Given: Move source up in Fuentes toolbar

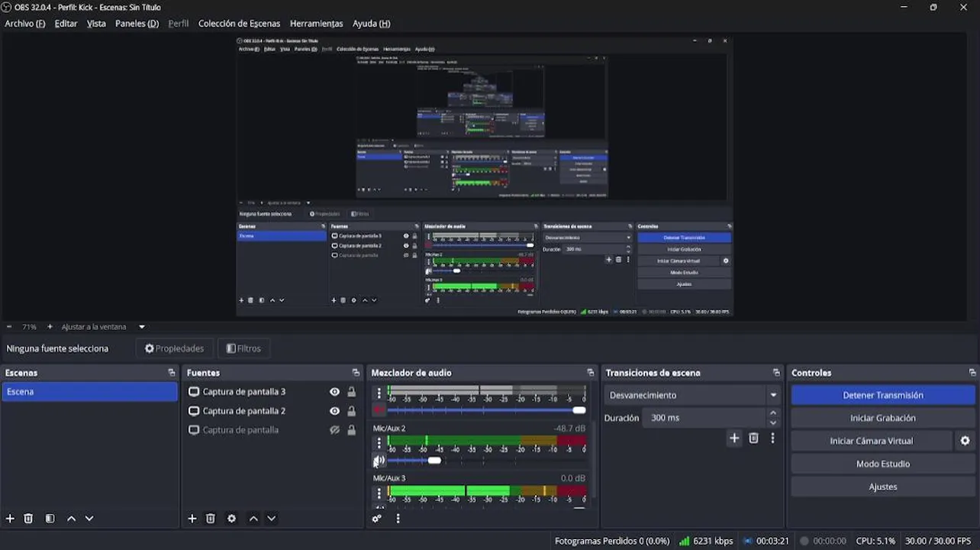Looking at the screenshot, I should tap(253, 518).
